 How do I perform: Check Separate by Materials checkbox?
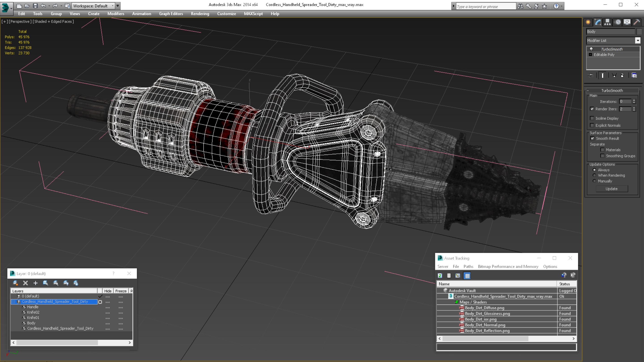602,150
